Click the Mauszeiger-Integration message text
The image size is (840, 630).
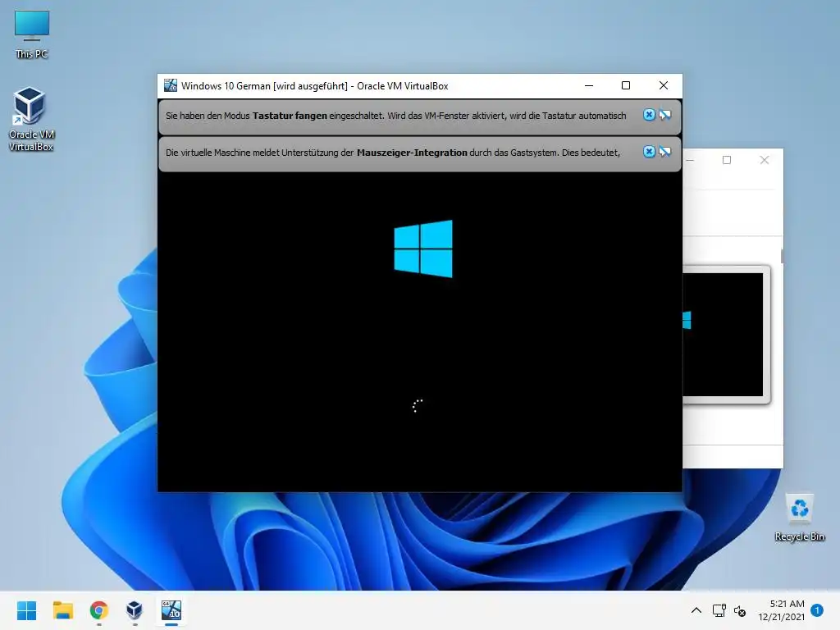pos(393,153)
